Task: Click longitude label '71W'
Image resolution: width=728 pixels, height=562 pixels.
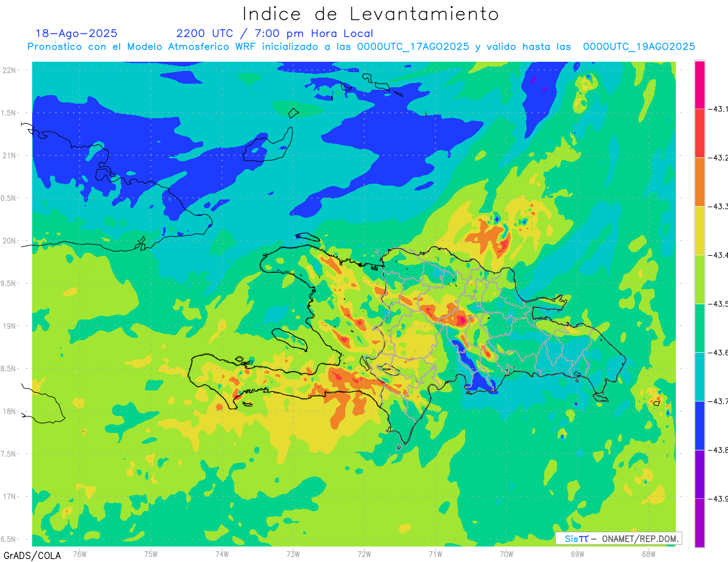Action: point(435,554)
